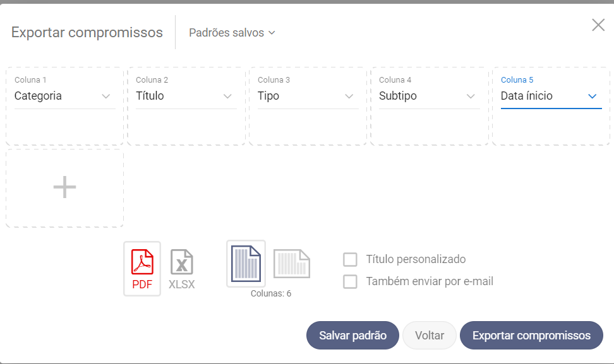614x364 pixels.
Task: Click the Exportar compromissos dialog heading
Action: tap(87, 33)
